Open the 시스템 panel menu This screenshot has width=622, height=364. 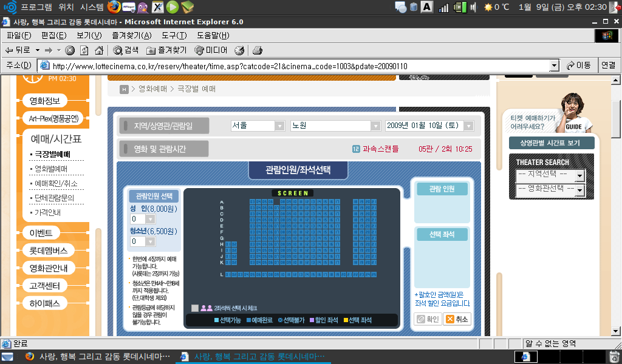point(92,7)
